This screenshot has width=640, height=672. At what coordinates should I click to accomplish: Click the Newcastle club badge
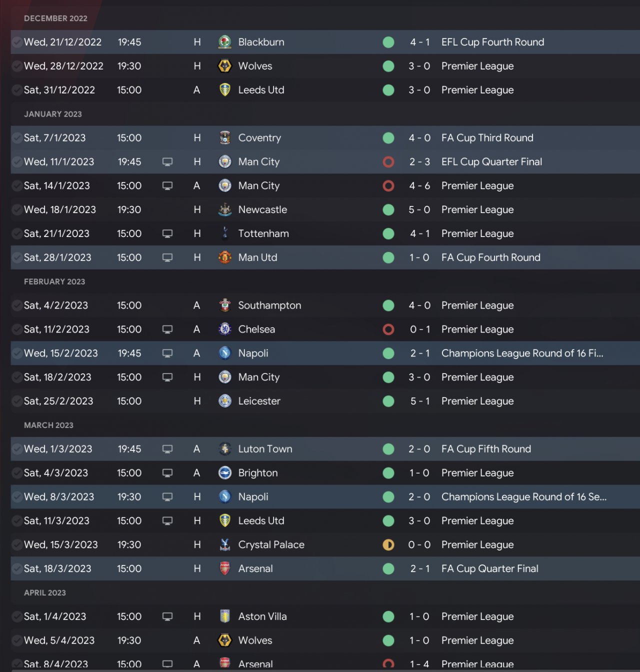coord(225,210)
